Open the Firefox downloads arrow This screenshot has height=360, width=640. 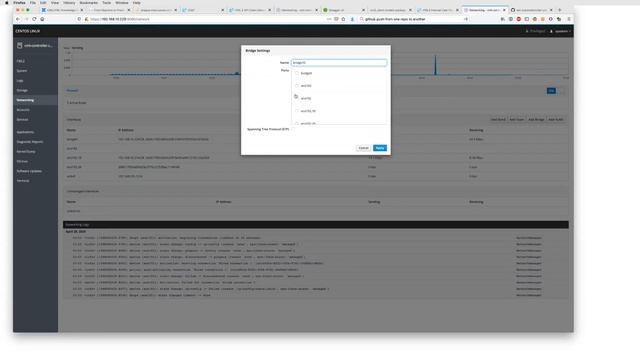click(352, 19)
